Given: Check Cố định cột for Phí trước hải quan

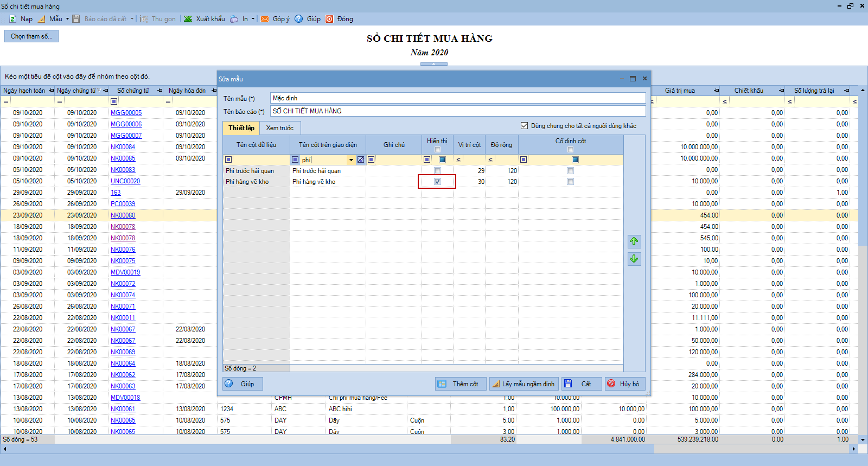Looking at the screenshot, I should tap(570, 171).
